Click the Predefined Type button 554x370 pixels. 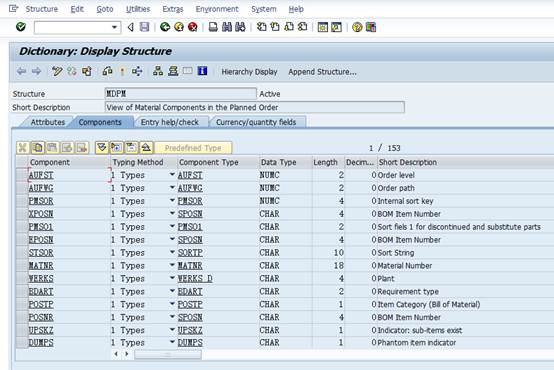[193, 148]
